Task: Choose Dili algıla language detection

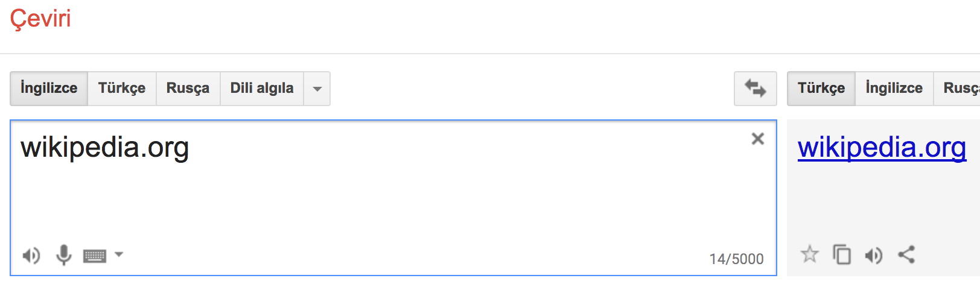Action: (x=262, y=89)
